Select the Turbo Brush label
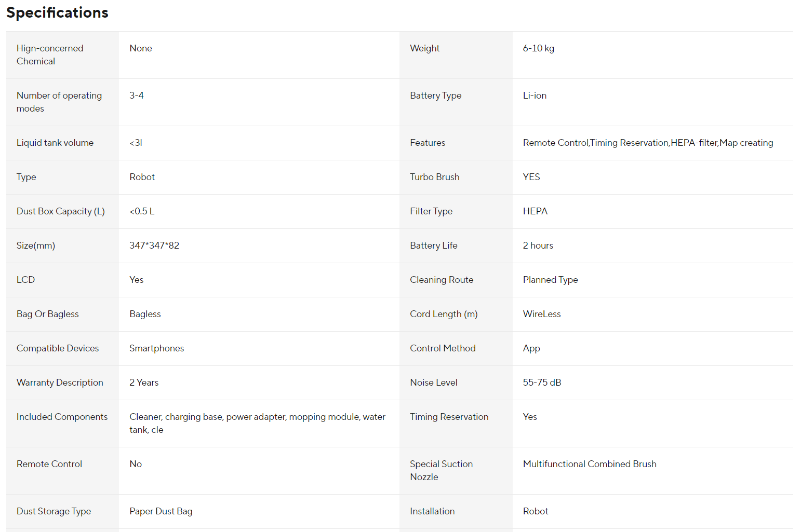The width and height of the screenshot is (801, 532). click(435, 177)
